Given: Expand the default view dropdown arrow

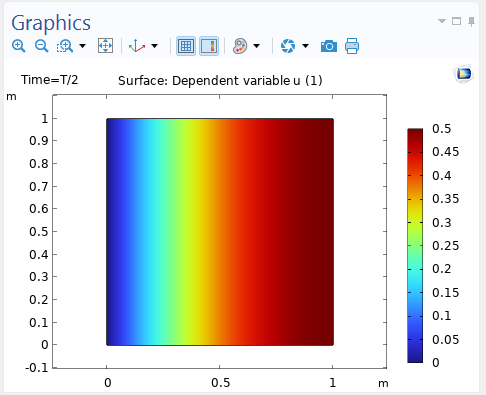Looking at the screenshot, I should click(x=154, y=46).
